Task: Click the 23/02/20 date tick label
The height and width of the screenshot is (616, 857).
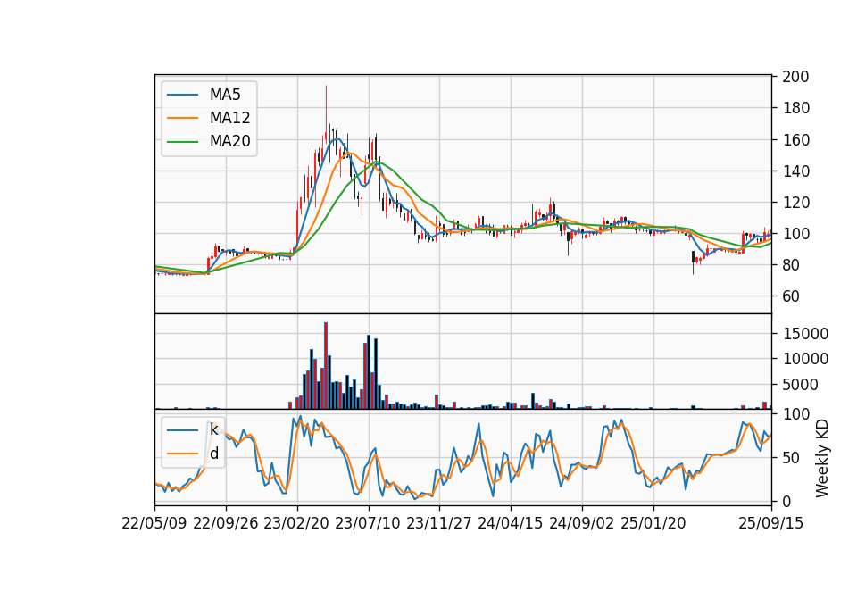Action: coord(296,523)
